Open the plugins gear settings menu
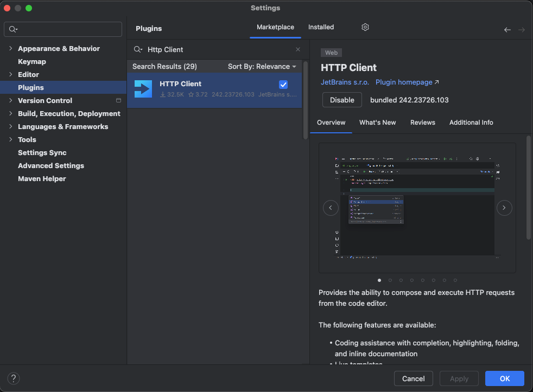The width and height of the screenshot is (533, 392). tap(365, 27)
